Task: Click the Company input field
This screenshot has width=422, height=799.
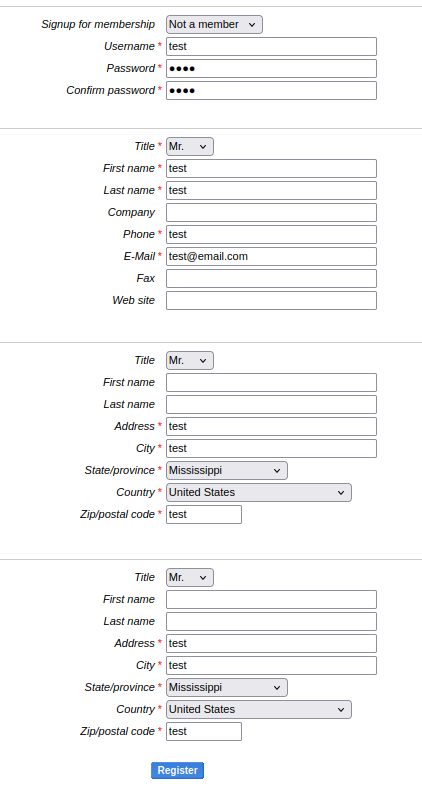Action: coord(271,212)
